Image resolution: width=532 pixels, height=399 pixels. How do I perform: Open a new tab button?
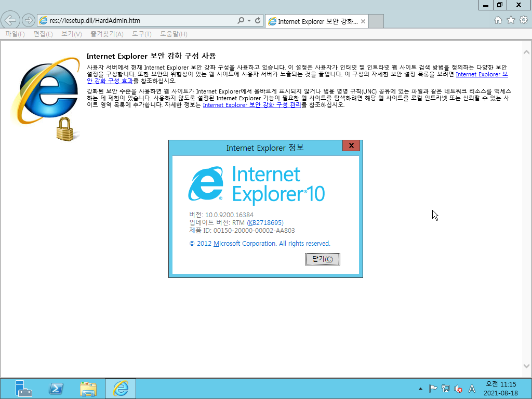pos(376,21)
